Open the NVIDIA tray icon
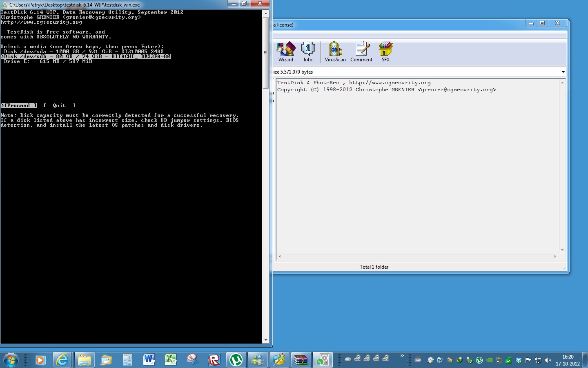The width and height of the screenshot is (588, 368). 489,360
